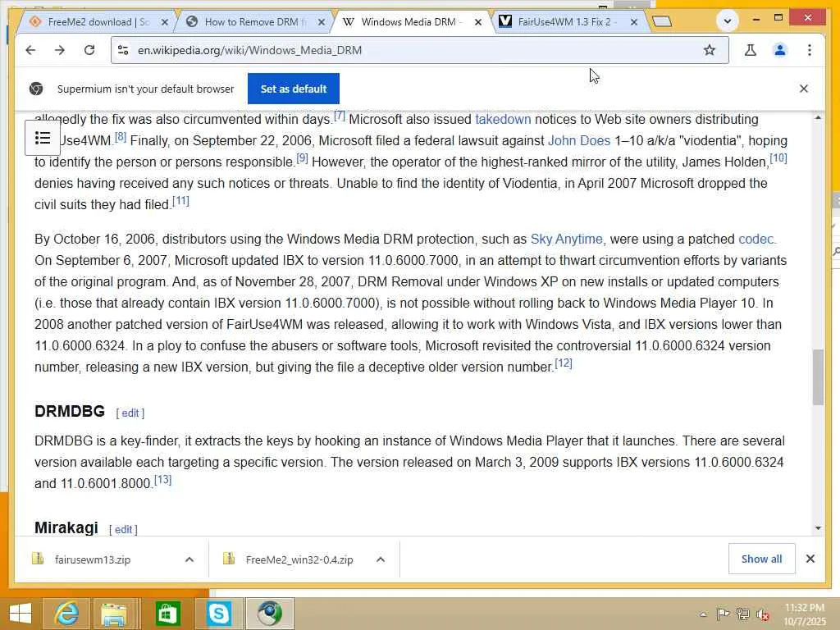Open the tab search dropdown

pos(727,21)
